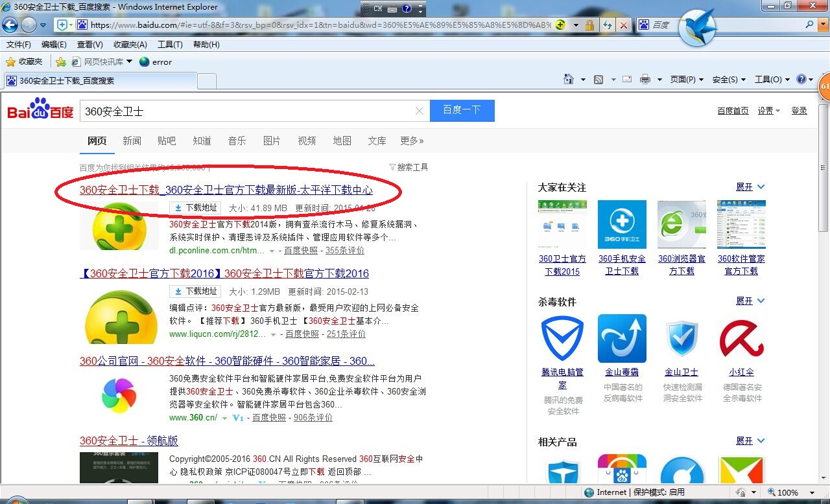The height and width of the screenshot is (504, 830).
Task: Click 百度快照 for the www.liqucn.com result
Action: 302,334
